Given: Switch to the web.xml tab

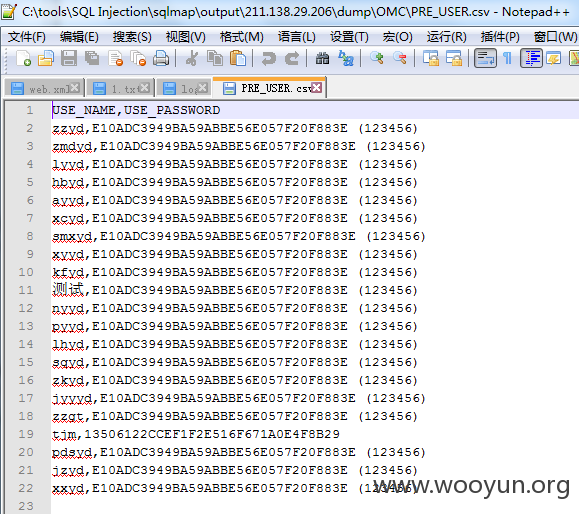Looking at the screenshot, I should pos(45,89).
